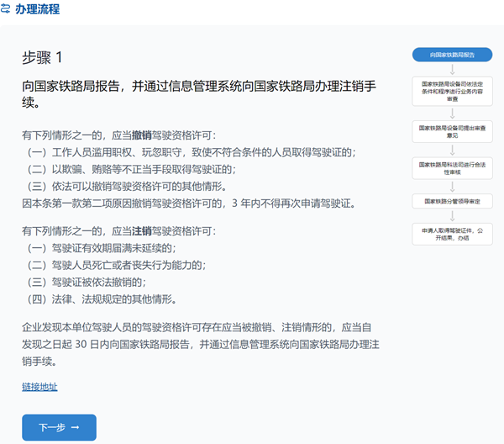Select the 设备司提出审查意见 flowchart box

(452, 130)
